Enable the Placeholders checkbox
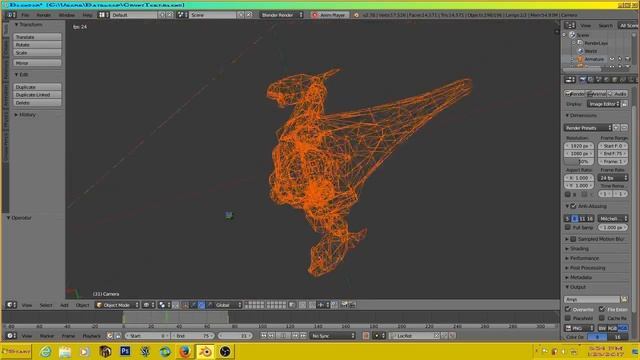Screen dimensions: 640x360 coord(568,318)
